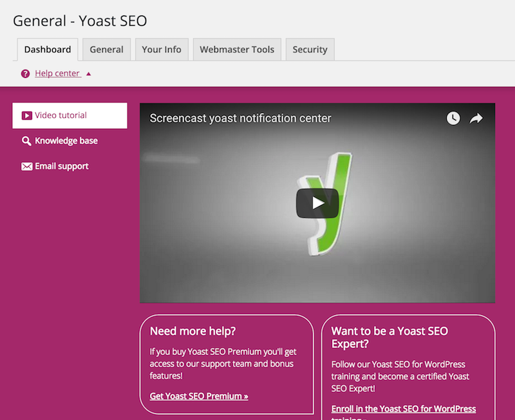515x420 pixels.
Task: Click the 'Need more help?' heading
Action: (192, 331)
